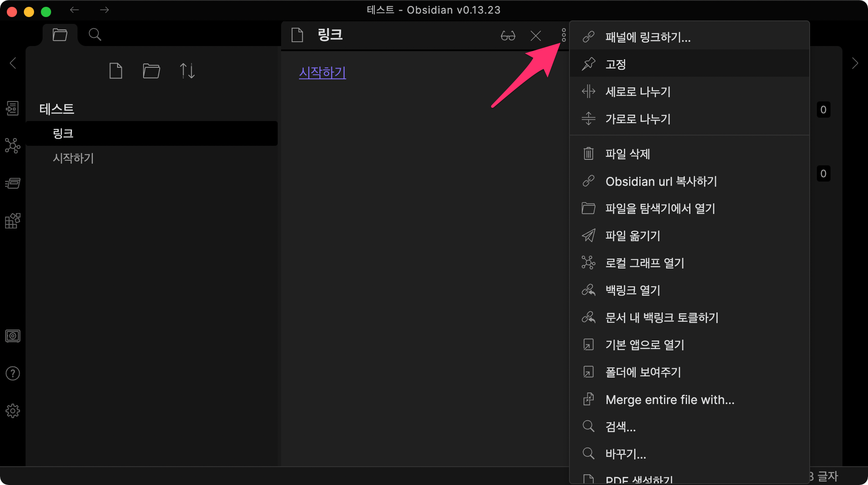The height and width of the screenshot is (485, 868).
Task: Create a new note with page icon
Action: 115,71
